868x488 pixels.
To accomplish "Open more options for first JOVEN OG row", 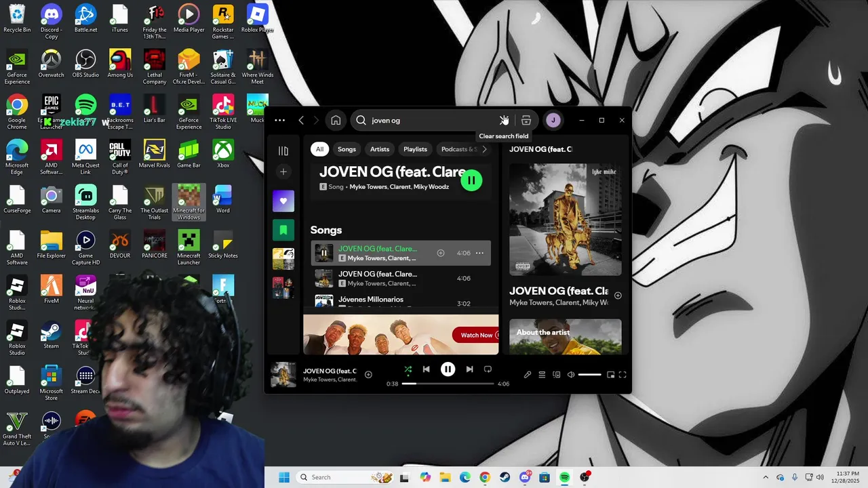I will click(x=479, y=253).
